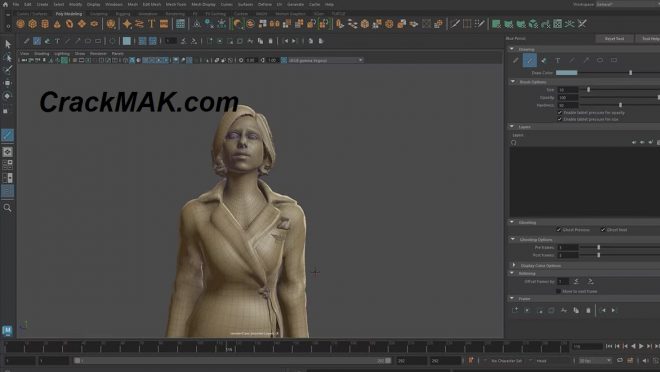660x372 pixels.
Task: Click the next-frame arrow in the Frames section
Action: (x=613, y=311)
